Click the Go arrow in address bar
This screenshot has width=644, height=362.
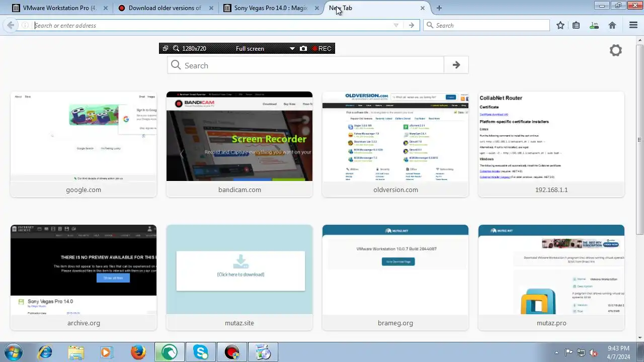point(412,25)
